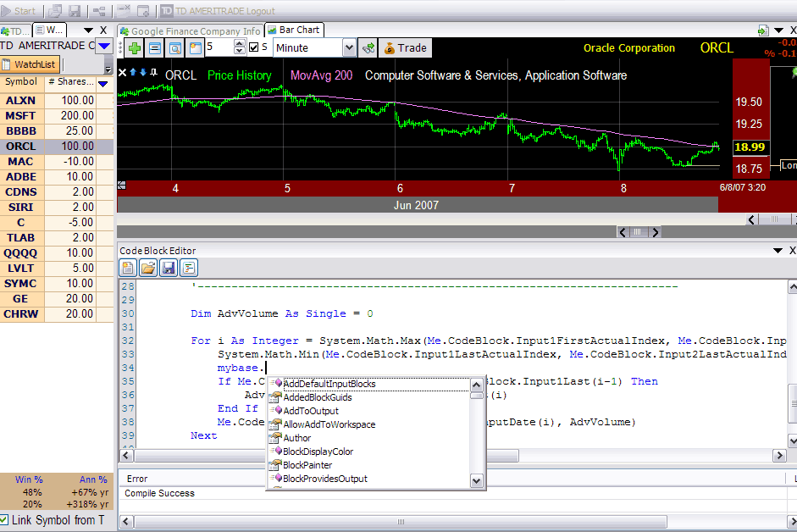Click the block diagram icon in top toolbar
This screenshot has width=797, height=532.
tap(99, 11)
